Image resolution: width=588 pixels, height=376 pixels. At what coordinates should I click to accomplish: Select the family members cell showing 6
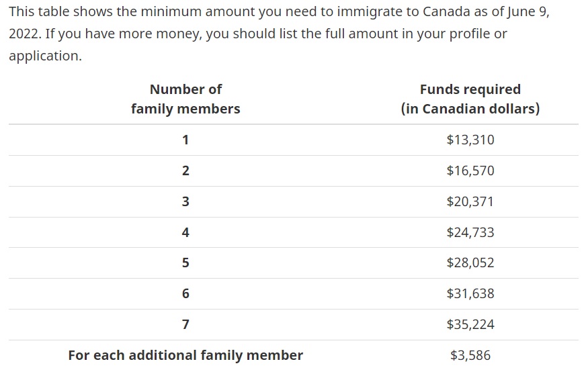click(185, 294)
